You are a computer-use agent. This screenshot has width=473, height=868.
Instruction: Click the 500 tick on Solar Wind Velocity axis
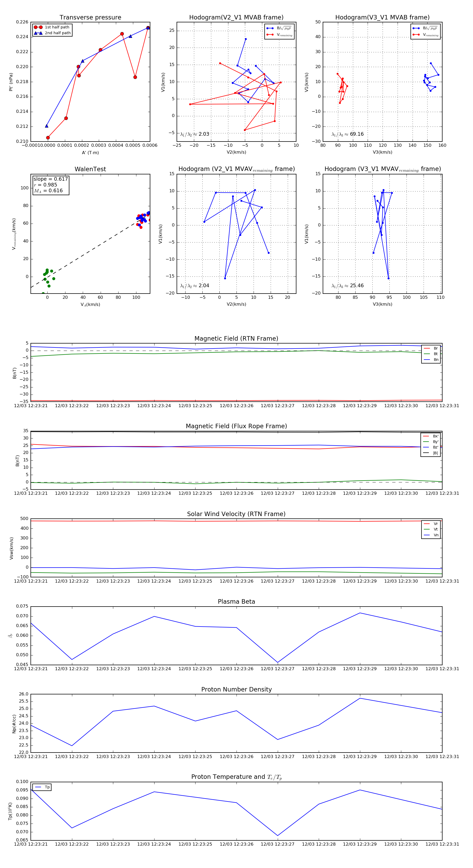click(x=24, y=519)
